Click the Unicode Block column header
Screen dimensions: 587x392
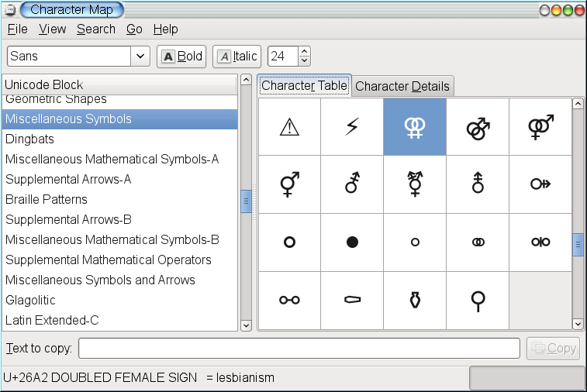click(x=120, y=84)
